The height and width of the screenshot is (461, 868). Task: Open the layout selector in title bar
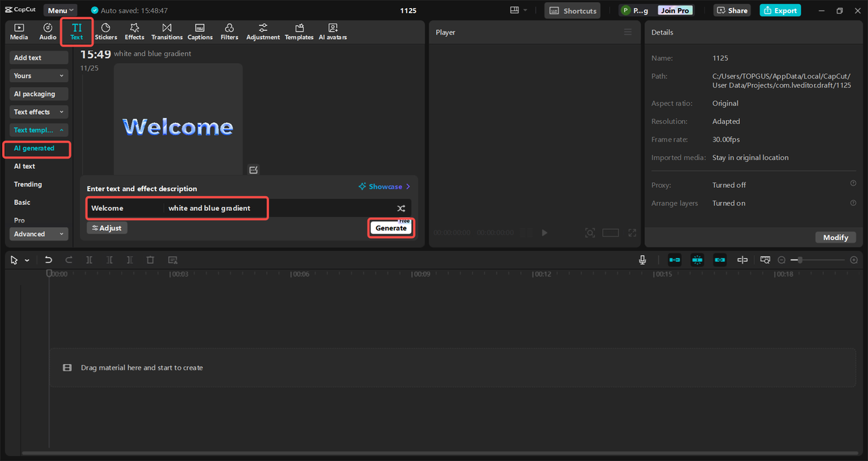[519, 10]
